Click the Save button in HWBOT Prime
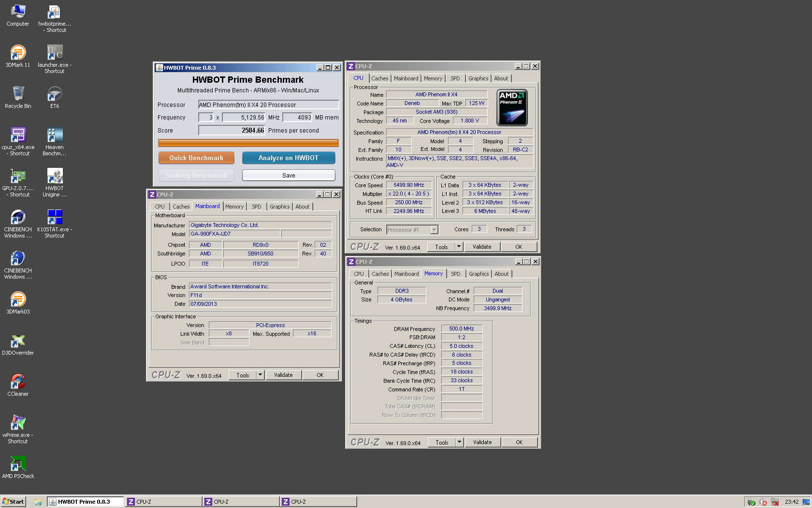Image resolution: width=812 pixels, height=508 pixels. [289, 175]
